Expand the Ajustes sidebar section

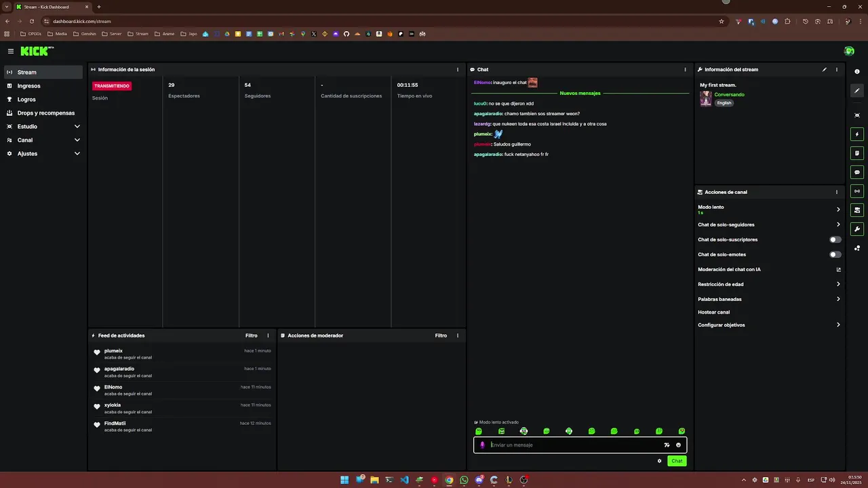coord(44,154)
